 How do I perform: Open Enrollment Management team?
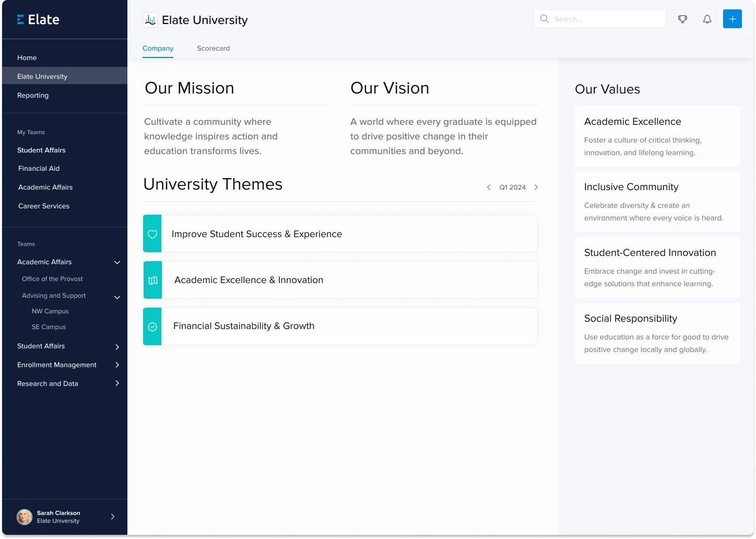tap(57, 365)
